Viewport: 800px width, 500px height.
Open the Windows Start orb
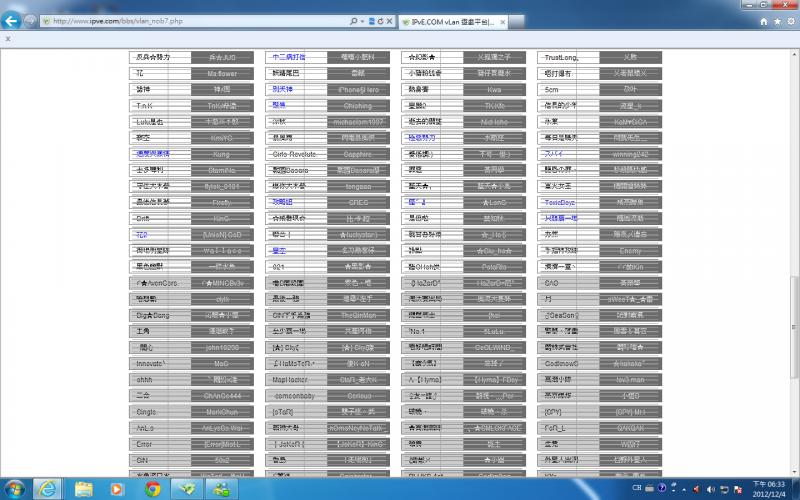pos(14,489)
